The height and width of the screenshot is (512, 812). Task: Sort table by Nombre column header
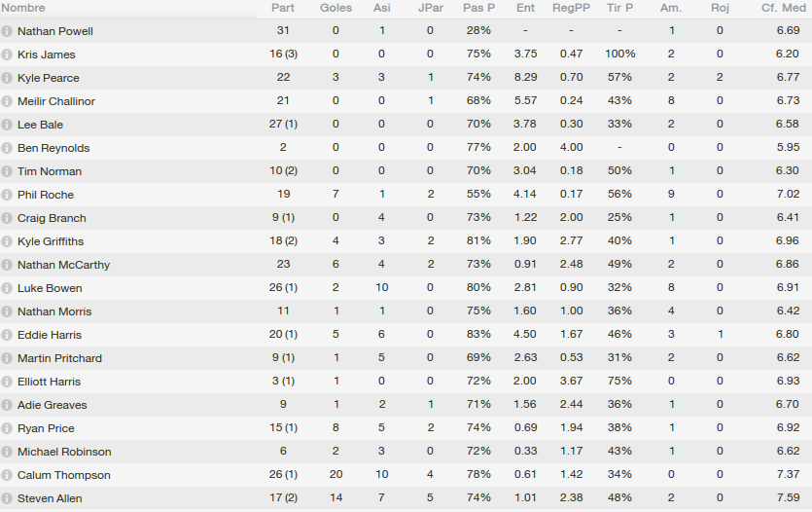pyautogui.click(x=23, y=8)
